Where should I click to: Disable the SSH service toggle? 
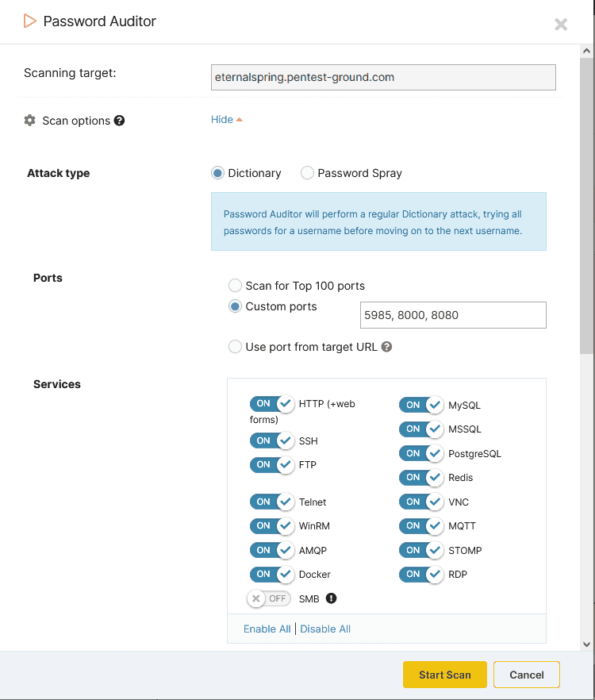(x=272, y=440)
